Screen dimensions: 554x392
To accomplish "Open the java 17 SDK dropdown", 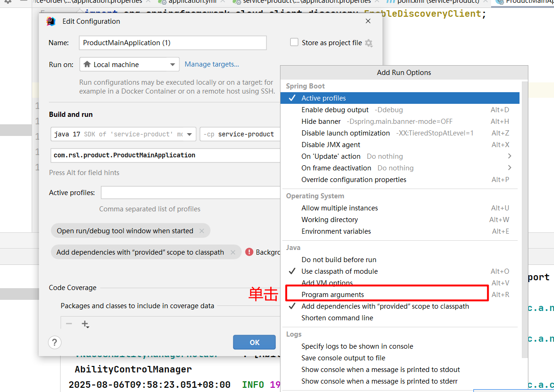I will [x=123, y=134].
